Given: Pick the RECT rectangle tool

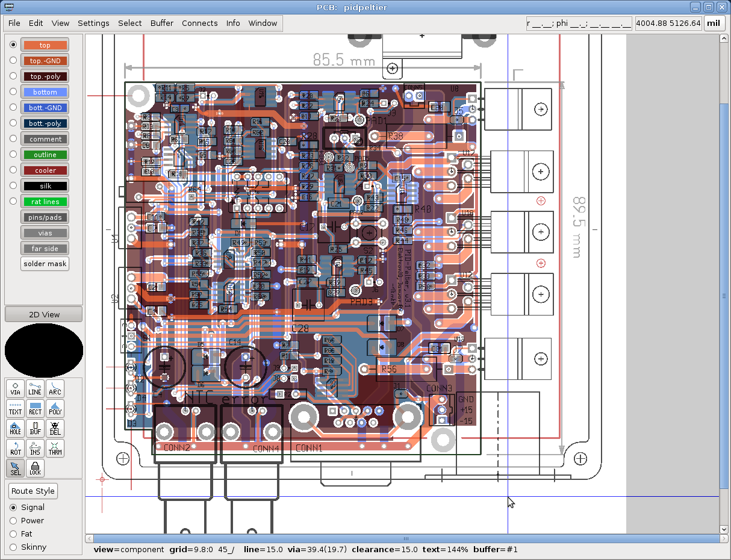Looking at the screenshot, I should point(35,409).
